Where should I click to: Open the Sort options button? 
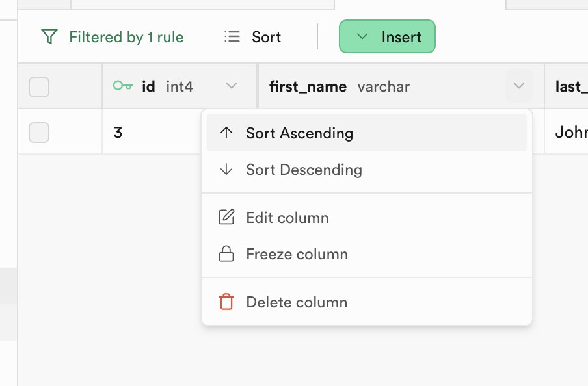252,37
